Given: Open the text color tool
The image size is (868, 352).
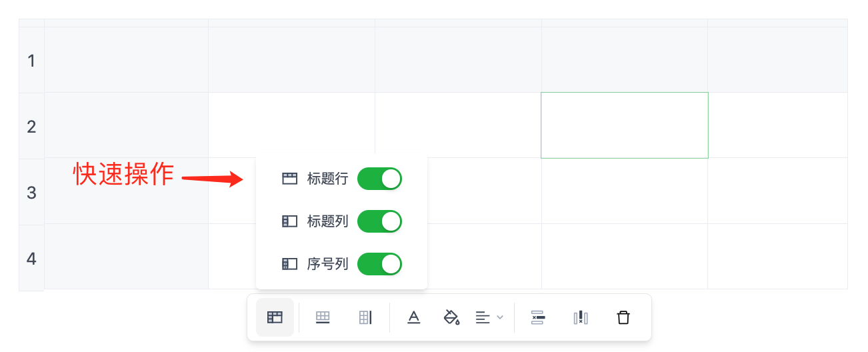Looking at the screenshot, I should coord(413,317).
